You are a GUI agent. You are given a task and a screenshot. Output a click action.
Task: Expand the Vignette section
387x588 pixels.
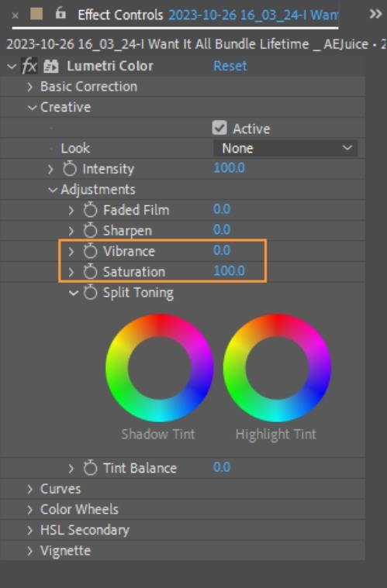30,552
